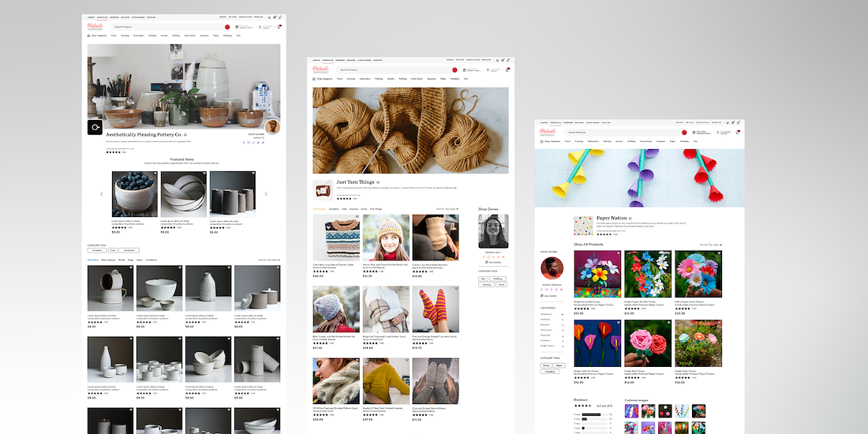The height and width of the screenshot is (434, 868).
Task: Show previous featured pottery items with left arrow
Action: (101, 194)
